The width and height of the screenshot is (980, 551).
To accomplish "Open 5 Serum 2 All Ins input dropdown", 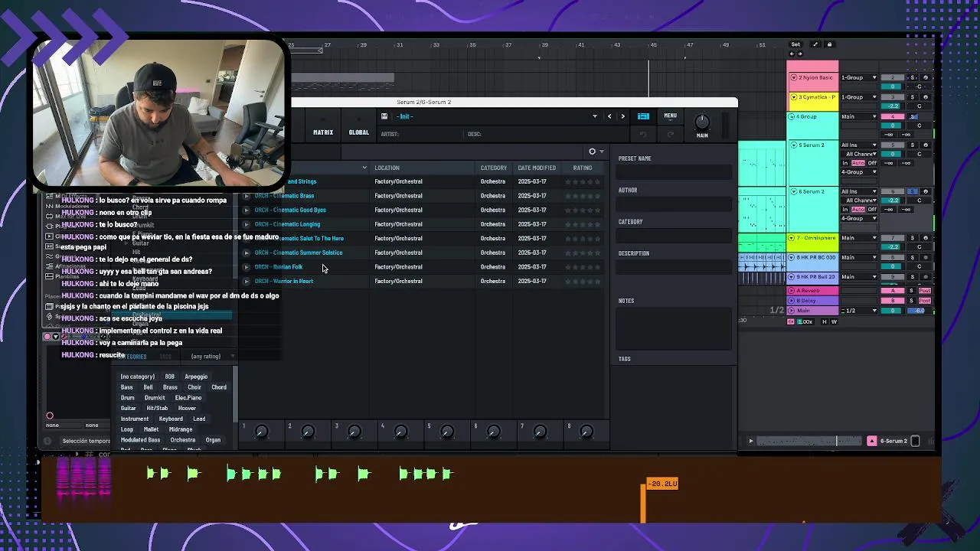I will click(x=859, y=145).
